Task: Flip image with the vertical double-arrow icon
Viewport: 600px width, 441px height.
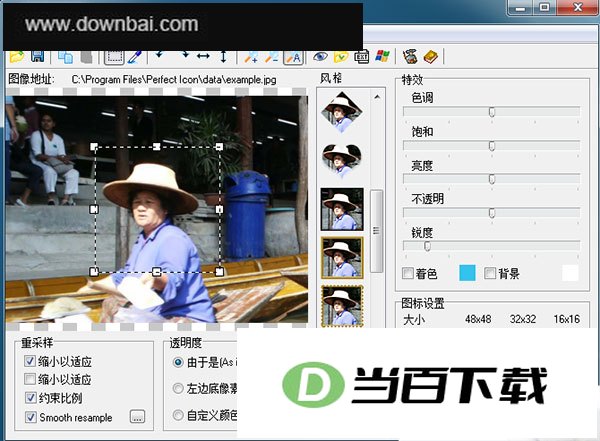Action: [223, 57]
